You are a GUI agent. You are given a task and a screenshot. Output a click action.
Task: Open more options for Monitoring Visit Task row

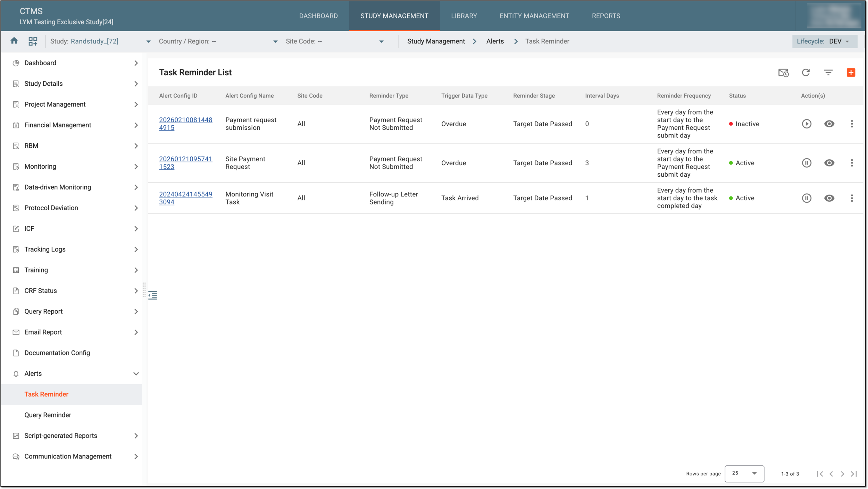coord(852,198)
